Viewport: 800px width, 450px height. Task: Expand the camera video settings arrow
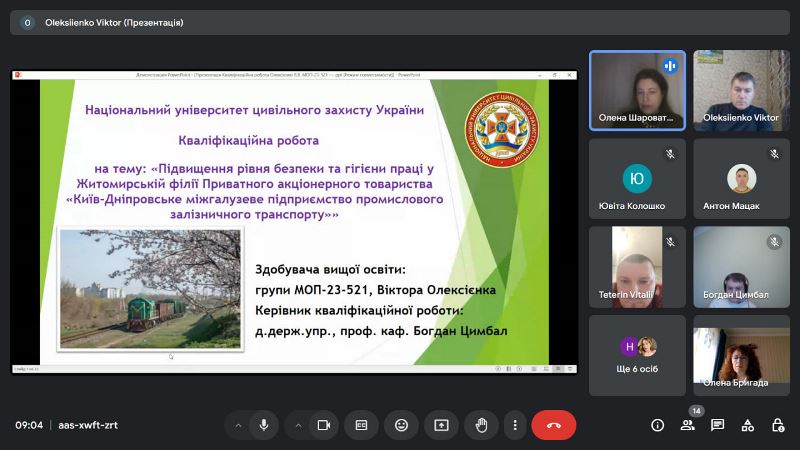tap(298, 425)
